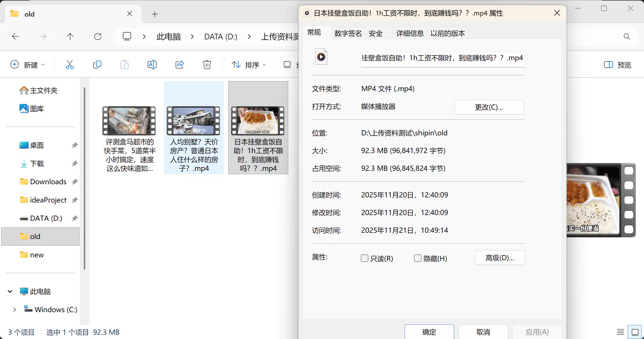Switch to the 详细信息 tab
This screenshot has height=339, width=644.
coord(410,33)
